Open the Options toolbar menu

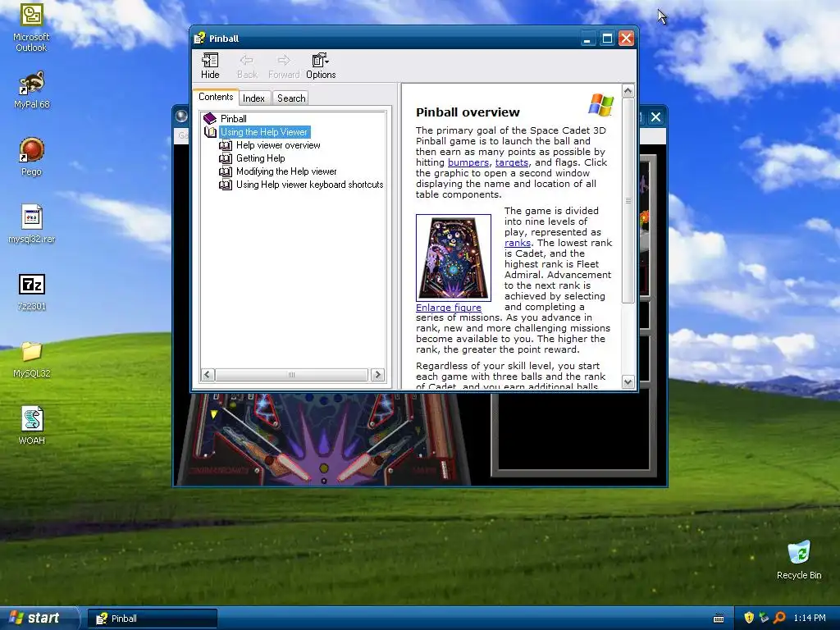(321, 66)
